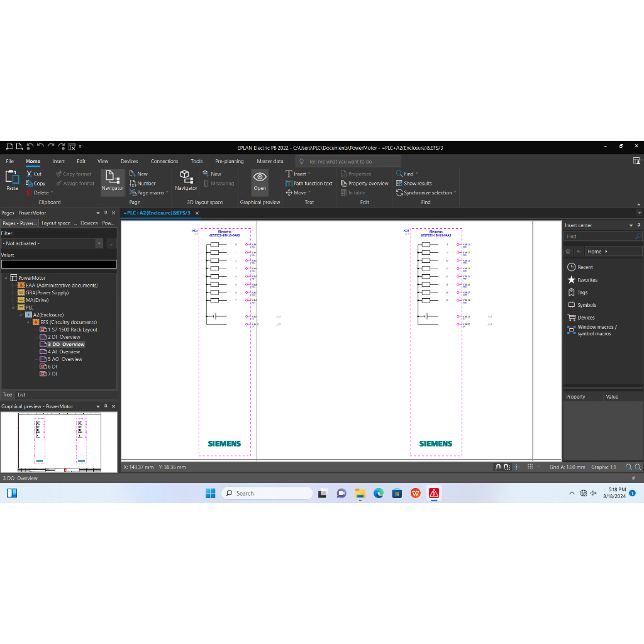Open File Explorer from taskbar

pyautogui.click(x=360, y=493)
